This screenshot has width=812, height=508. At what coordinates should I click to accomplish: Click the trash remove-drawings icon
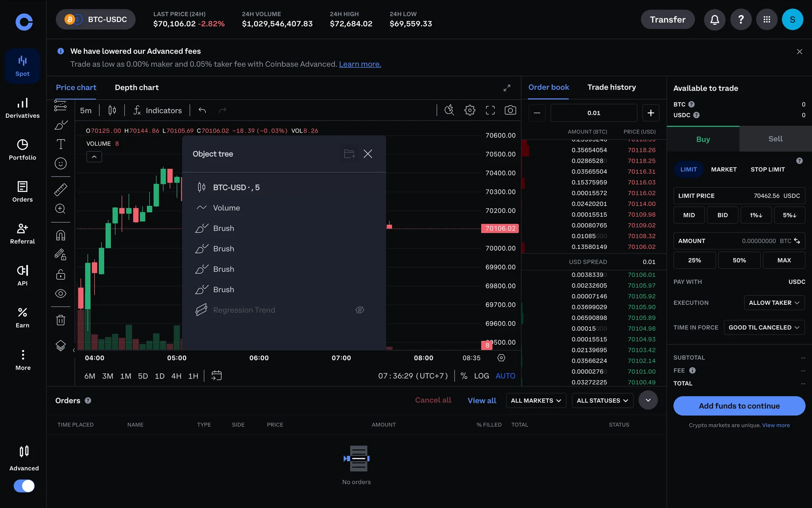tap(60, 320)
